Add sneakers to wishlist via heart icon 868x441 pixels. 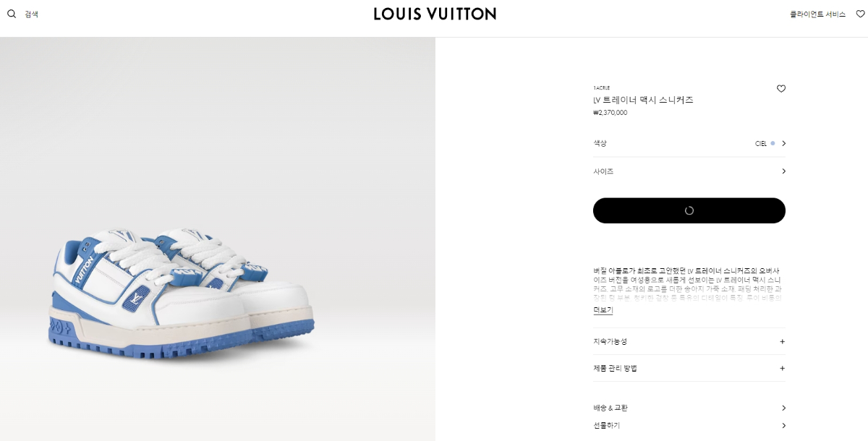pyautogui.click(x=781, y=89)
